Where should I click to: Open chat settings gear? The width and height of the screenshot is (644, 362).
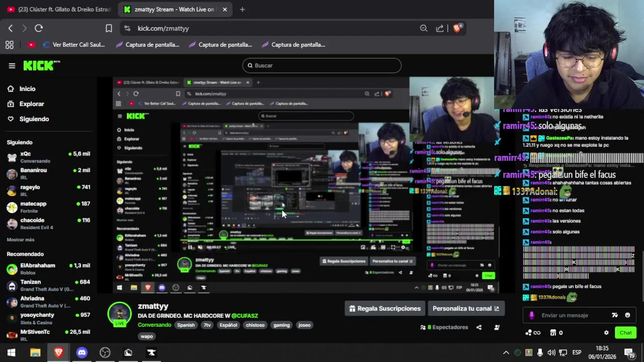[606, 333]
